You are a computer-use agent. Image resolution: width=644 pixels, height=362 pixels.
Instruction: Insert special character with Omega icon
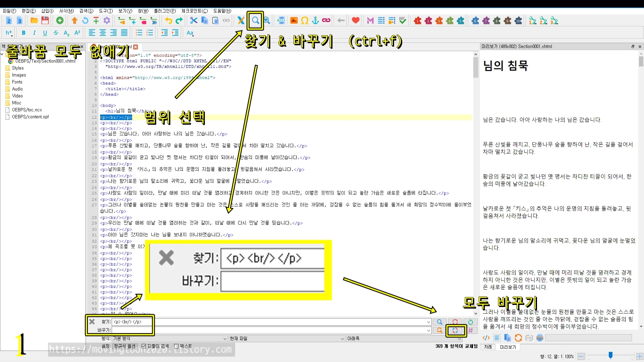[305, 21]
